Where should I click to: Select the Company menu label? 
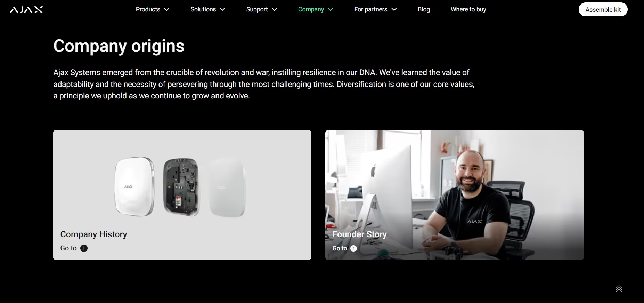[x=311, y=9]
